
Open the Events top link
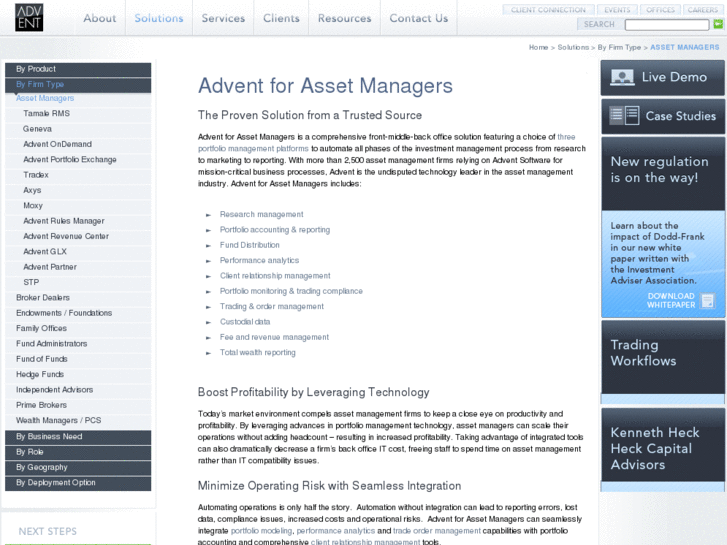click(617, 10)
